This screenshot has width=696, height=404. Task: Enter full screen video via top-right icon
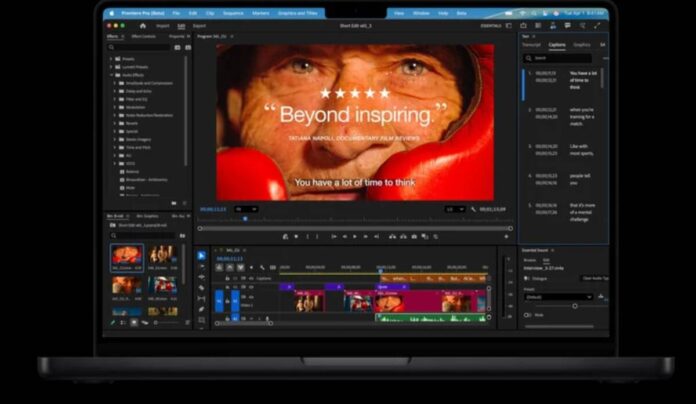click(595, 25)
